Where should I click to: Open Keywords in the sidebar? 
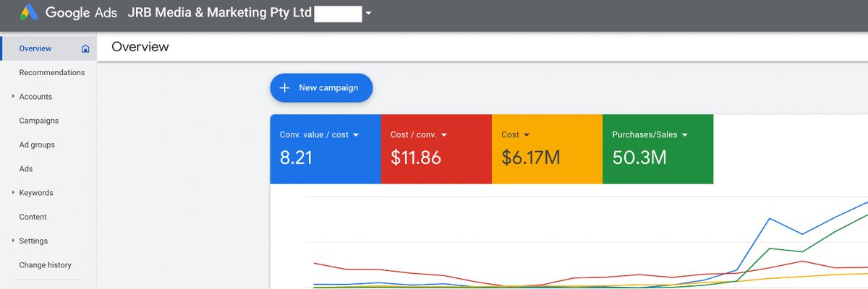[x=36, y=193]
